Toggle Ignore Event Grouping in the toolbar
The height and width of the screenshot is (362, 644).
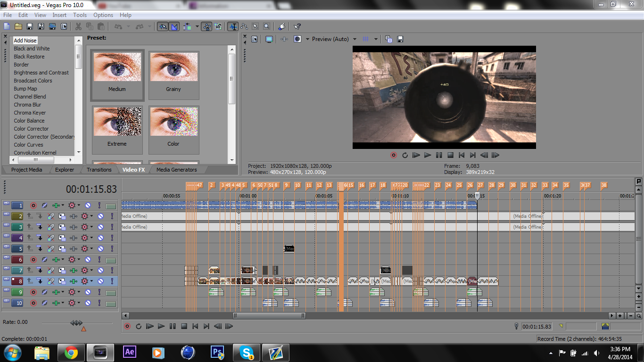218,26
